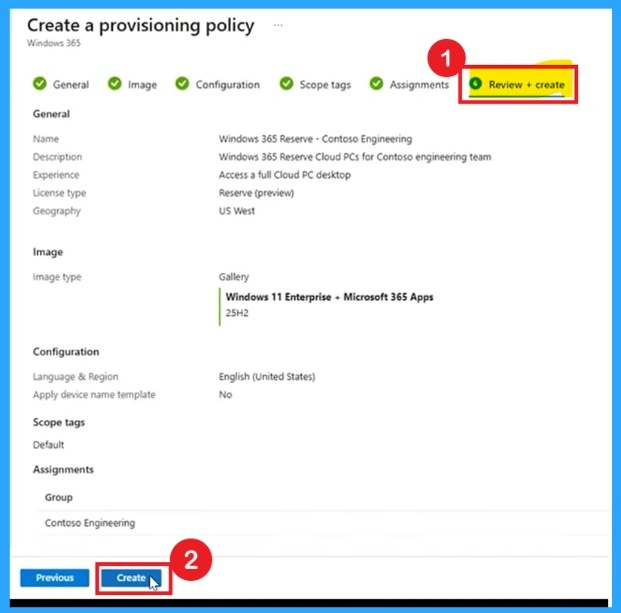Click the Group column header in Assignments
621x613 pixels.
coord(59,497)
